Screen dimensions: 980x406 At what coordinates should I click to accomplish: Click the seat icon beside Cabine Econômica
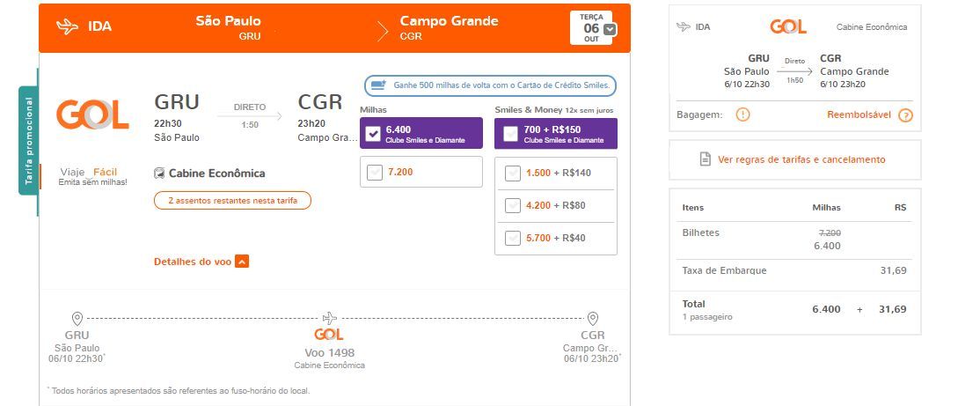coord(159,173)
